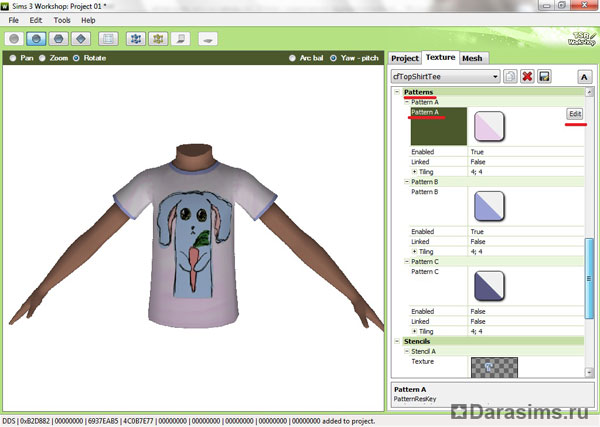
Task: Click the save/export texture icon
Action: tap(545, 77)
